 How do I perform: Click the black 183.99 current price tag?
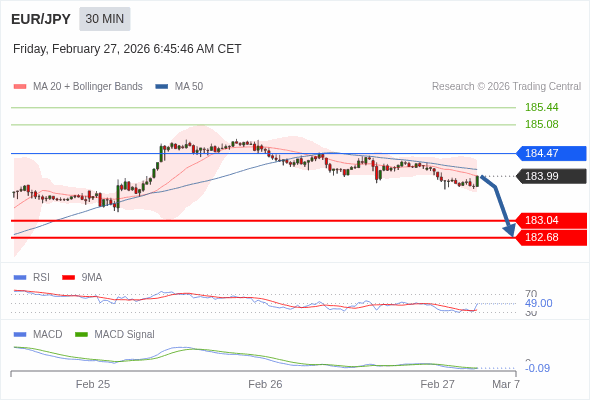[x=551, y=176]
